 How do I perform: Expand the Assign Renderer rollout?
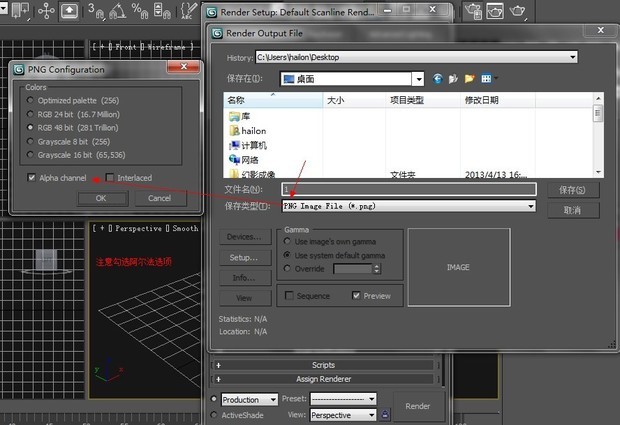(x=323, y=380)
